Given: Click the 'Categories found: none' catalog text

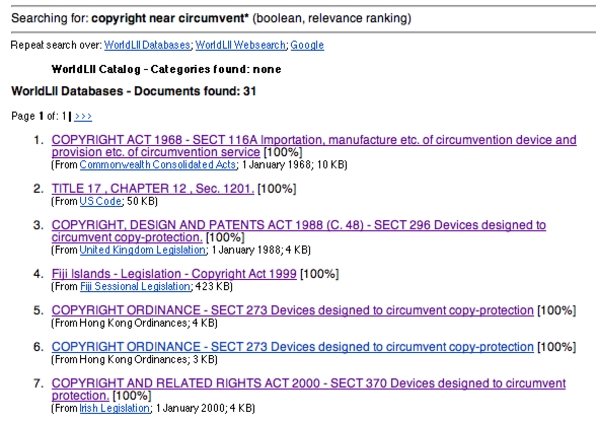Looking at the screenshot, I should (216, 69).
